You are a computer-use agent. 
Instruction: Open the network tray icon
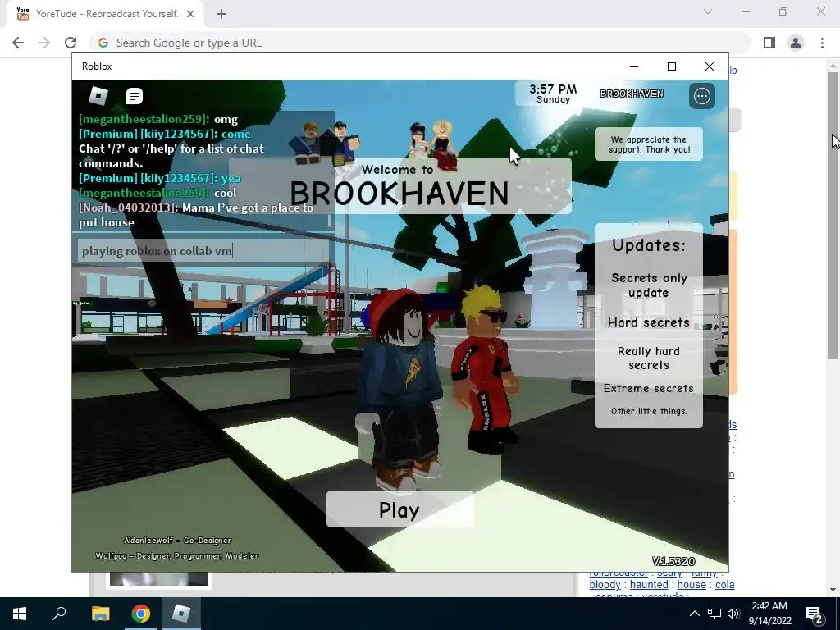coord(714,614)
